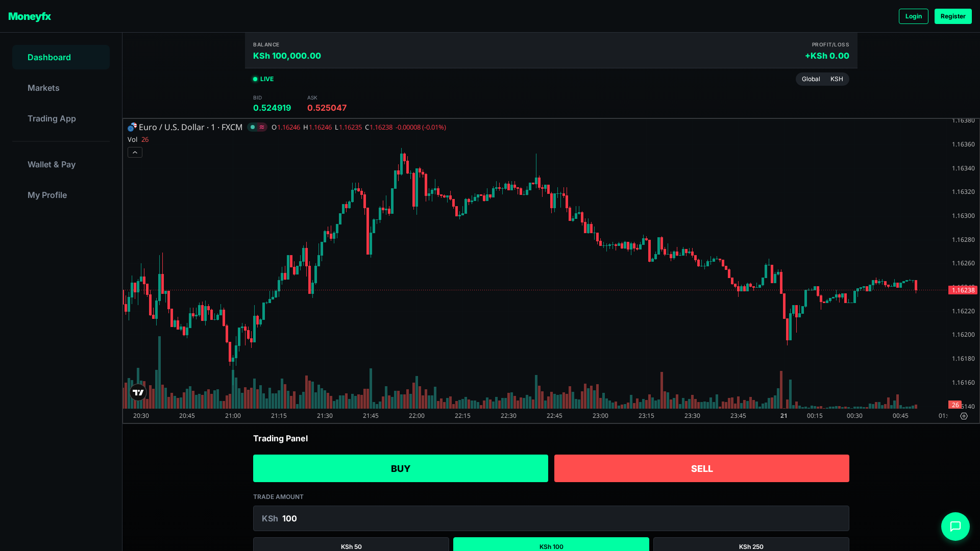Select the KSh 250 quick amount
Image resolution: width=980 pixels, height=551 pixels.
click(x=751, y=544)
